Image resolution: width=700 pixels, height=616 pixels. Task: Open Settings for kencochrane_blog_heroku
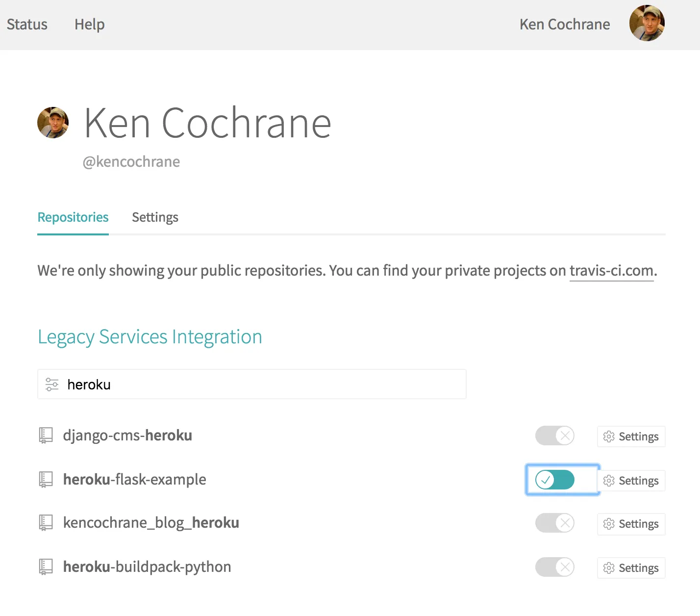point(631,524)
